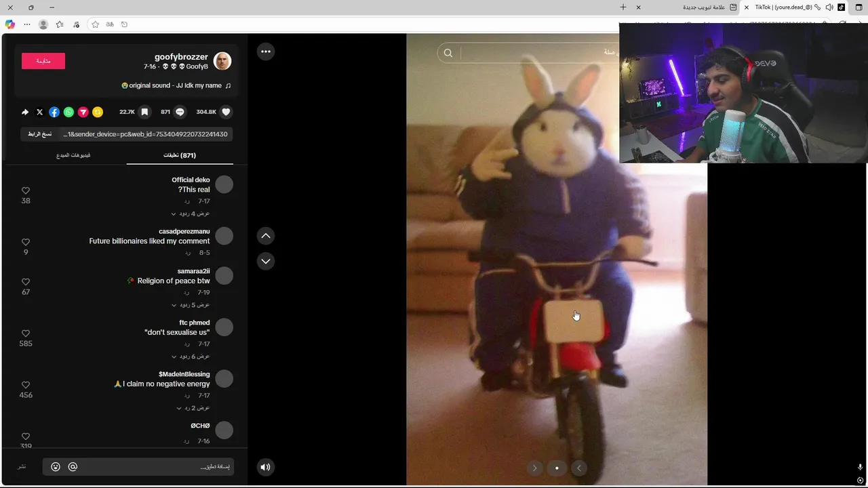868x488 pixels.
Task: Open Official deko commenter avatar
Action: click(x=224, y=184)
